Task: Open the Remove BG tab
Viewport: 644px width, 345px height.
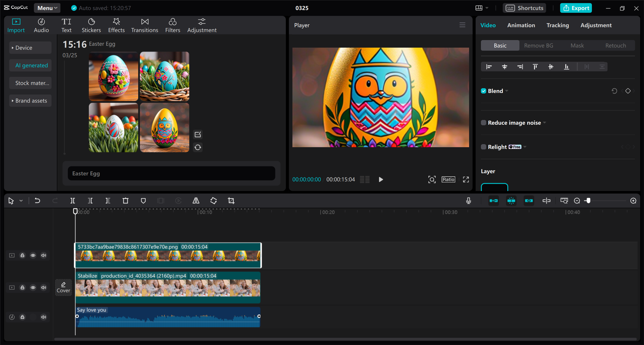Action: click(538, 45)
